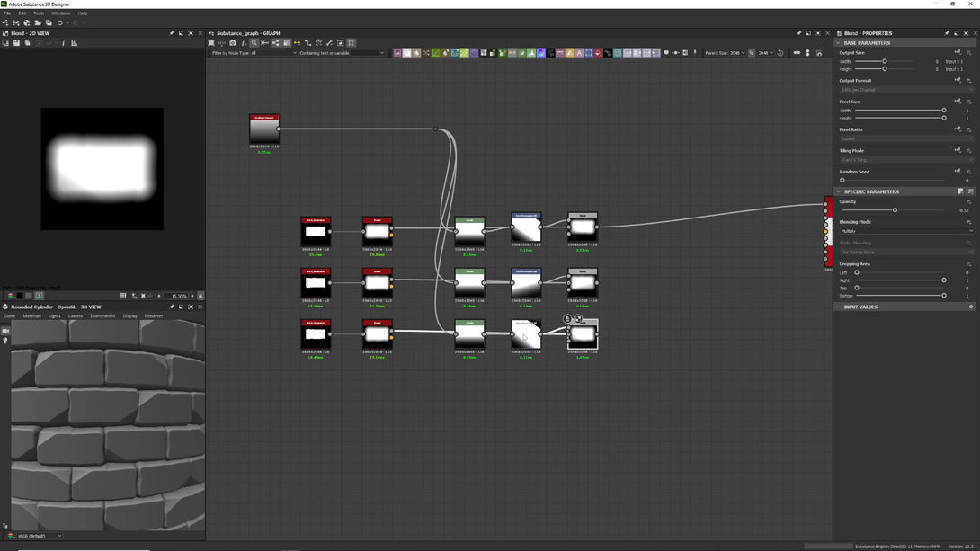Open the Tools menu

click(39, 13)
